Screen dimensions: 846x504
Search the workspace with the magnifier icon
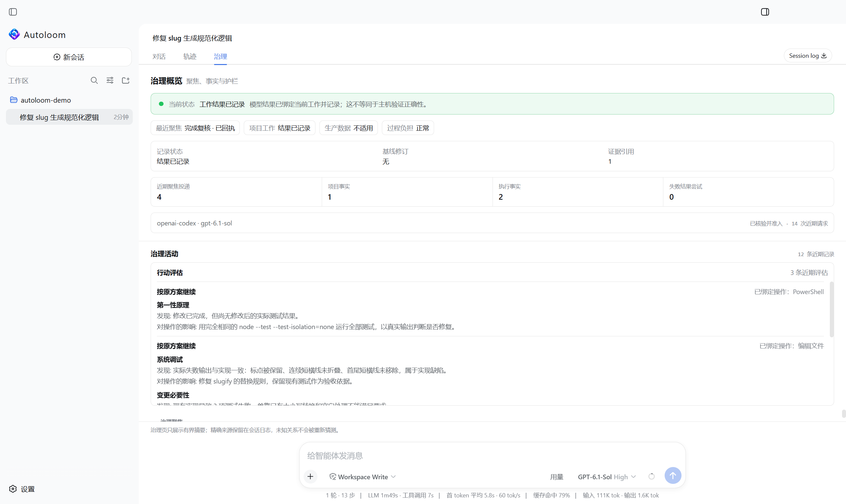94,81
